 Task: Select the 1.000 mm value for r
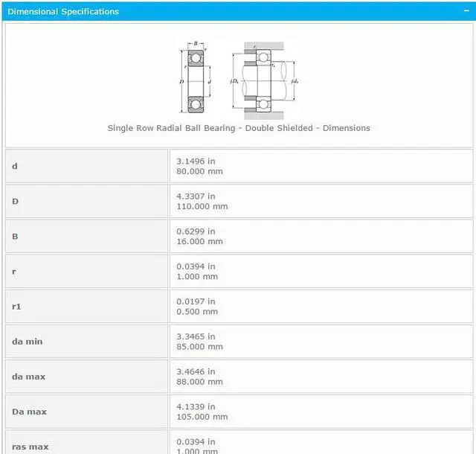pyautogui.click(x=197, y=276)
